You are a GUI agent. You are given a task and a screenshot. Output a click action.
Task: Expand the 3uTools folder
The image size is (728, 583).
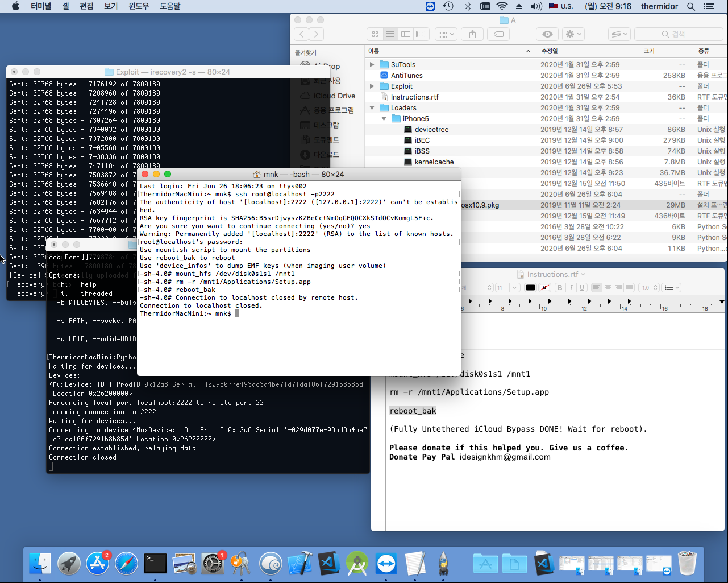pos(372,64)
